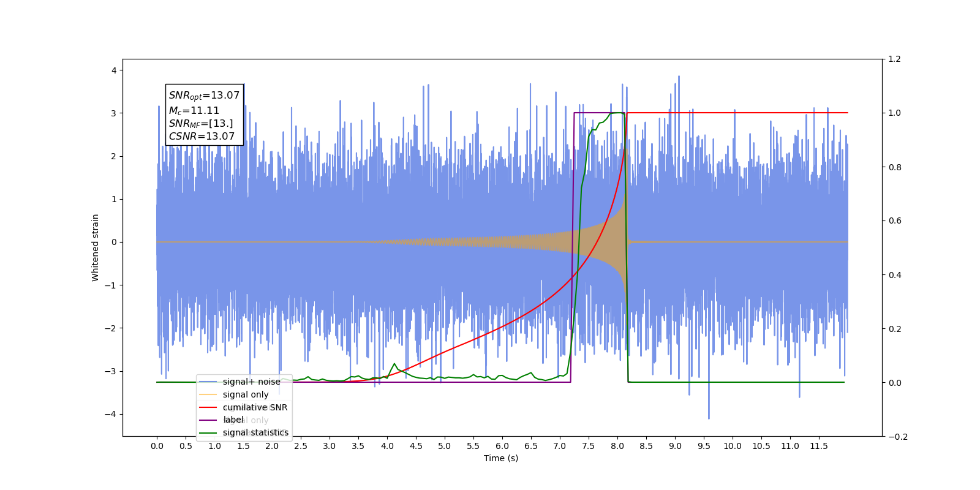Click the 8.0 tick label on time axis
Screen dimensions: 980x490
click(x=617, y=446)
